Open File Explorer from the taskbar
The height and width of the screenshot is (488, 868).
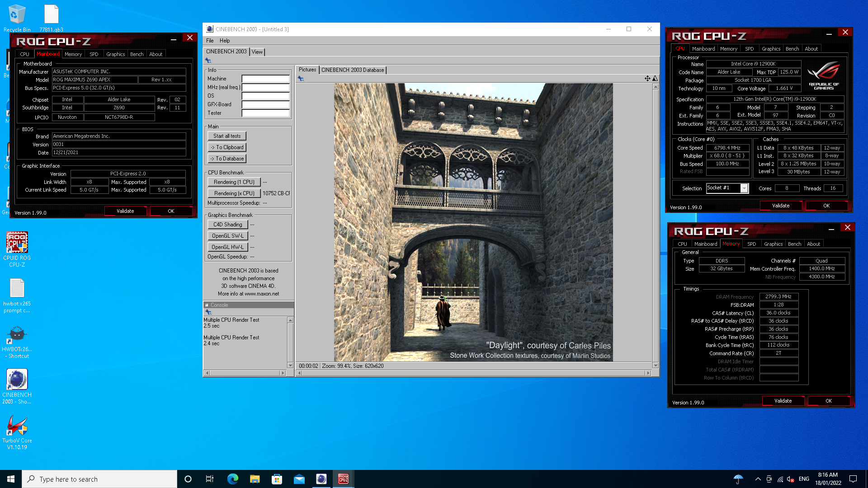tap(255, 479)
